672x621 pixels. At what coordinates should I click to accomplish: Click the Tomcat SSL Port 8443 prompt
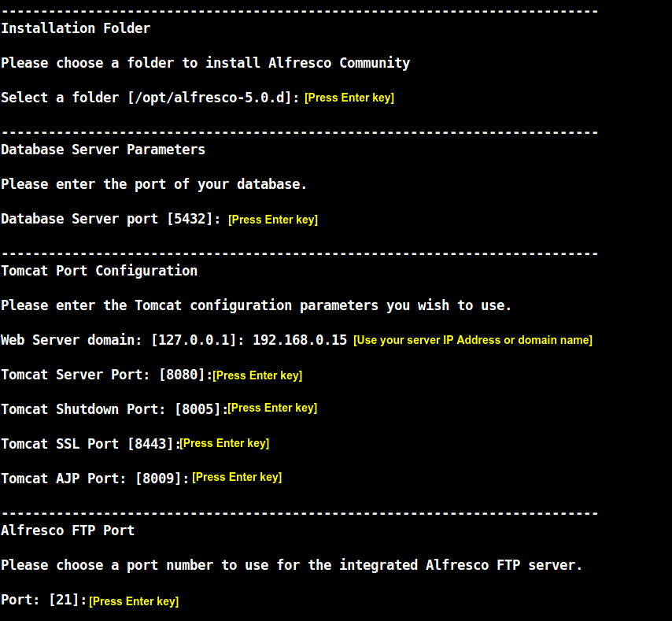click(x=90, y=444)
